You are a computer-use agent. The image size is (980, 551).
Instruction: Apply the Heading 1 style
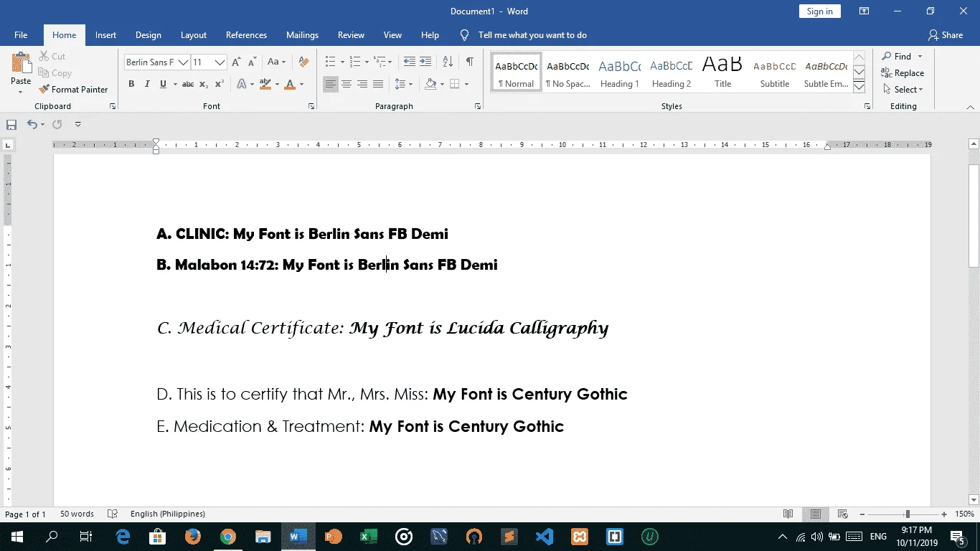619,73
